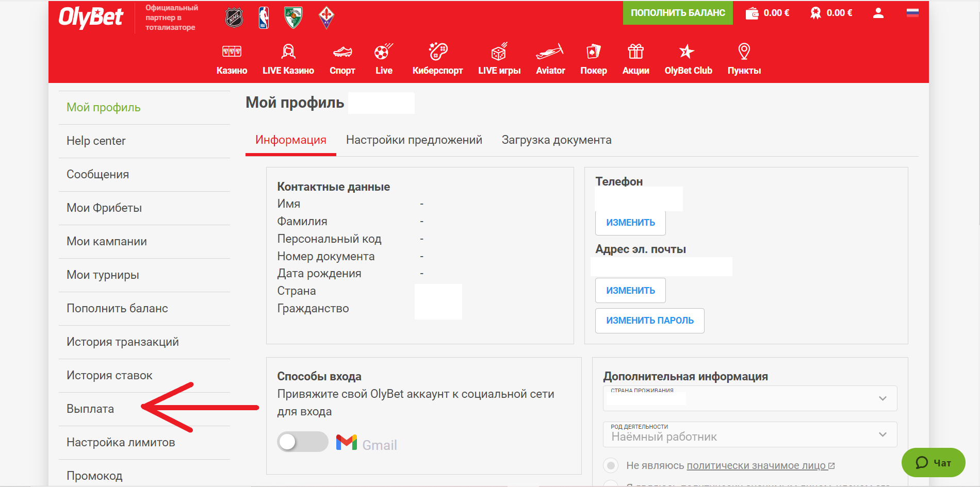Open Мои Фрибеты in sidebar
Image resolution: width=980 pixels, height=487 pixels.
(144, 208)
